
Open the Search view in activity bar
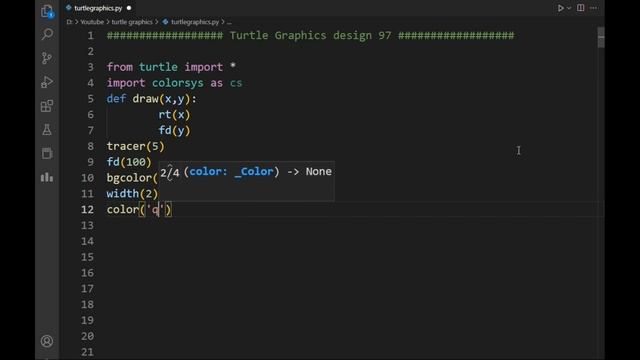pos(47,34)
